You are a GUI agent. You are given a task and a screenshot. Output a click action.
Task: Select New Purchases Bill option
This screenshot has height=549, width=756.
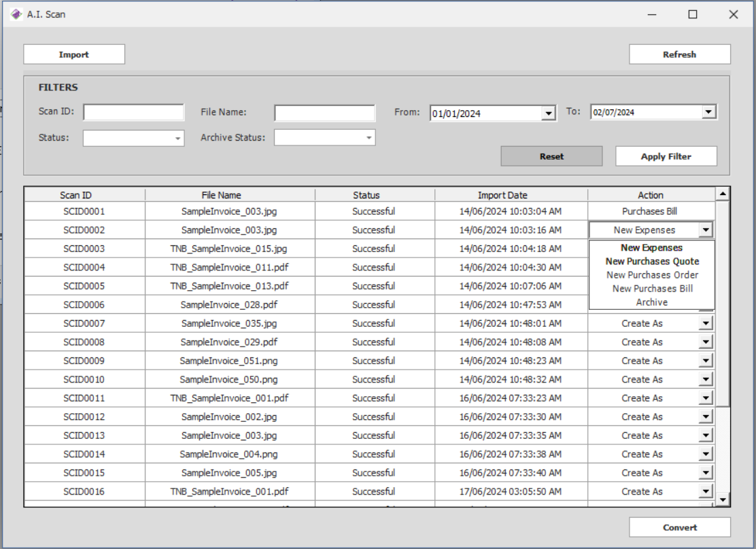(652, 289)
